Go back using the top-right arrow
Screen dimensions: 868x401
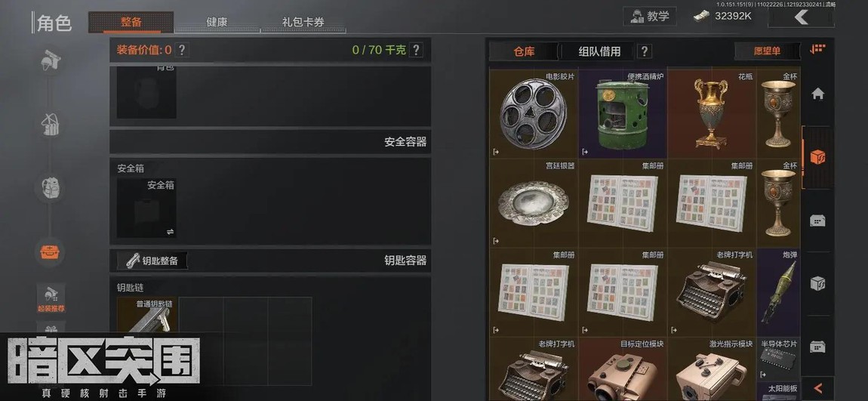(x=801, y=17)
